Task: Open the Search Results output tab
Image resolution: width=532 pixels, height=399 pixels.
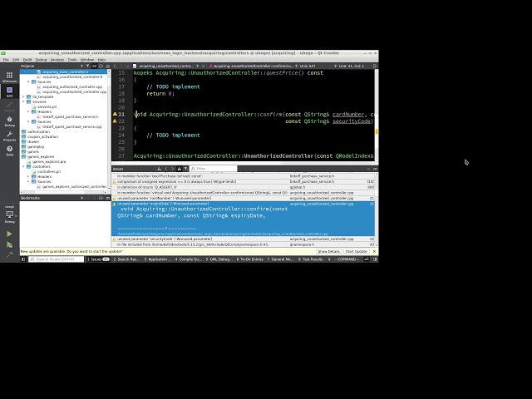Action: pos(126,259)
